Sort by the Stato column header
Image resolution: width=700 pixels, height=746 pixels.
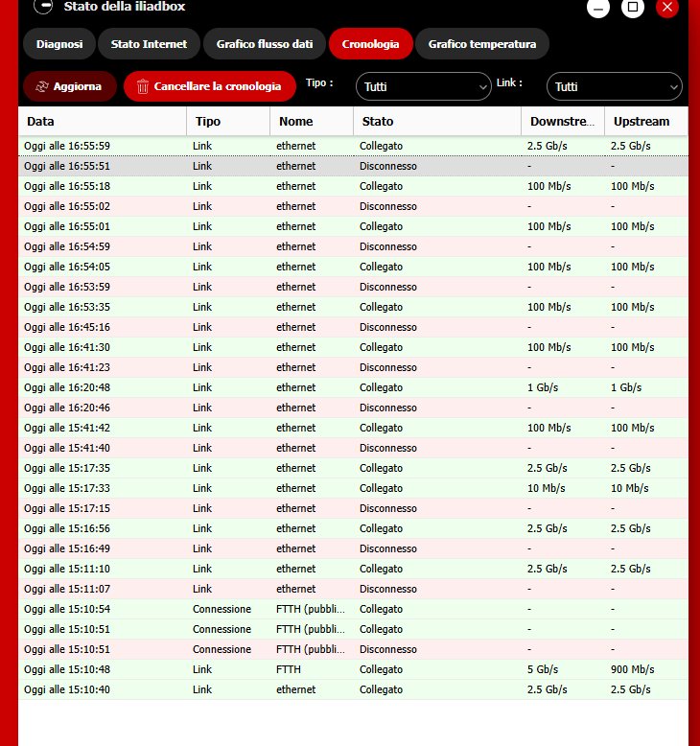(436, 122)
